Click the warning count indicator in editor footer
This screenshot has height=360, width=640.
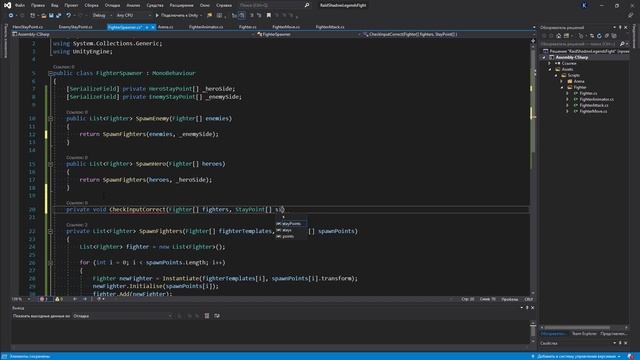[59, 299]
